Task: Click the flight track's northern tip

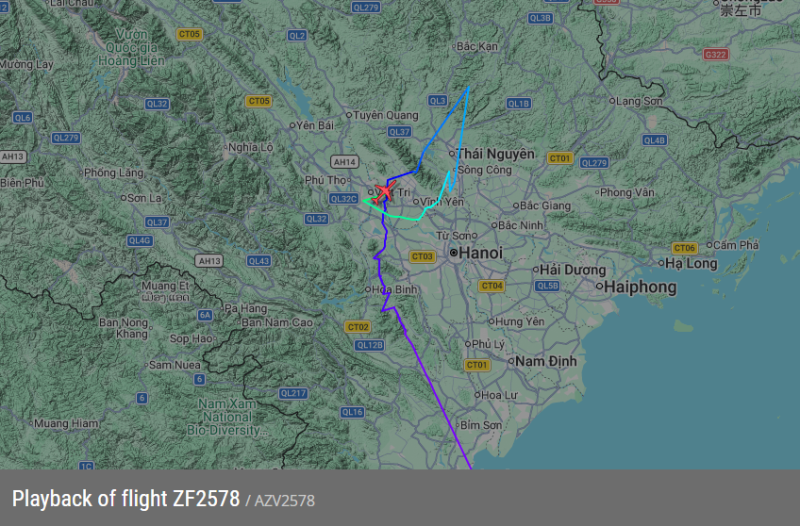Action: click(x=468, y=88)
